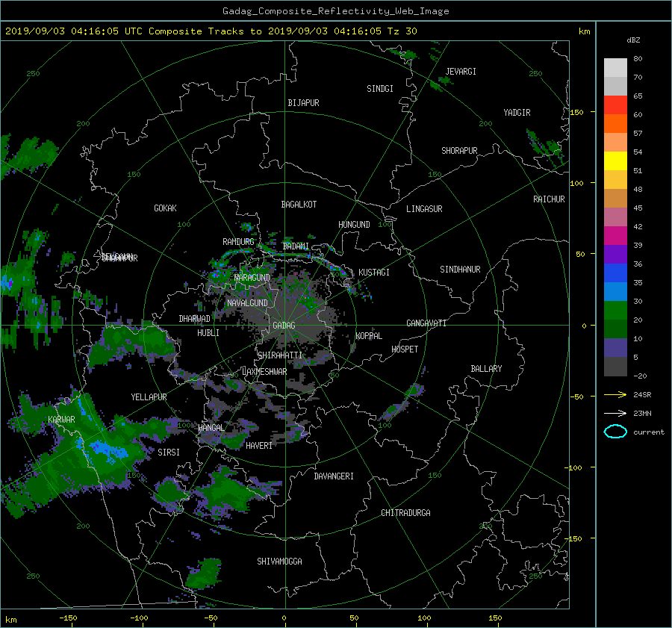Click the 'dBZ' legend heading

(x=633, y=40)
